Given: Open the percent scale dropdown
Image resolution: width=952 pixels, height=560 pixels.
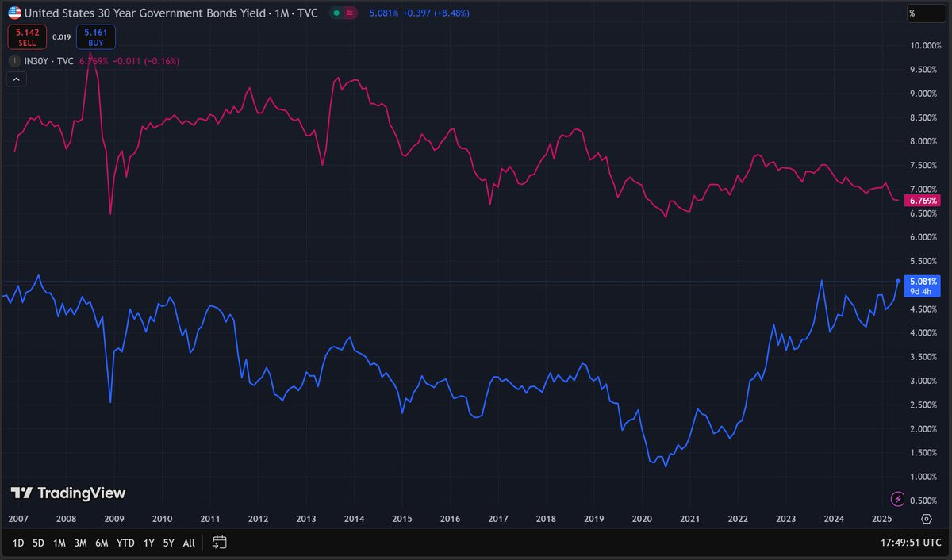Looking at the screenshot, I should (x=927, y=13).
